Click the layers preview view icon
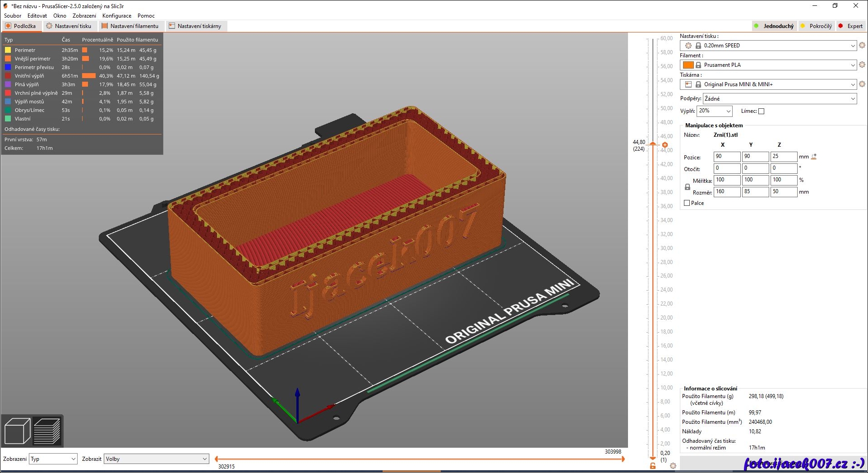 coord(47,431)
